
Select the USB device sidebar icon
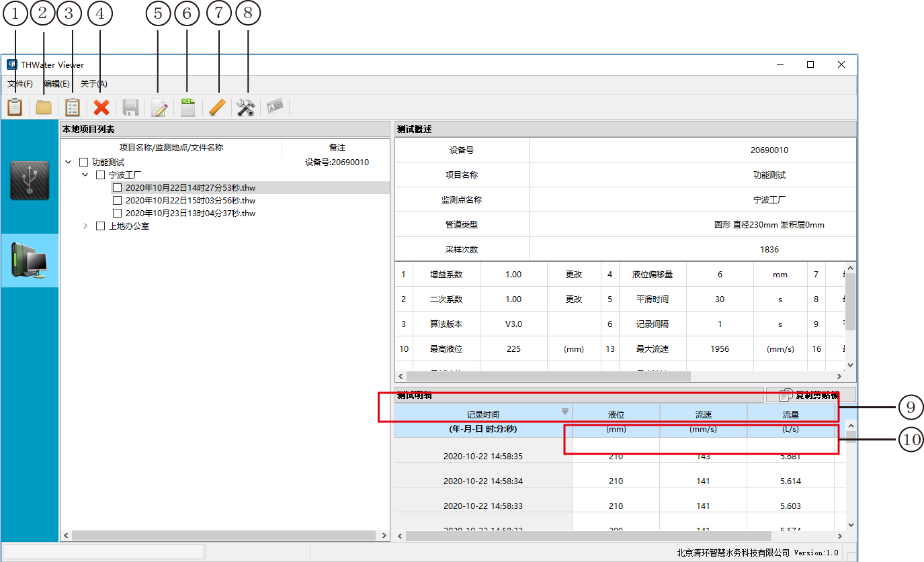30,180
